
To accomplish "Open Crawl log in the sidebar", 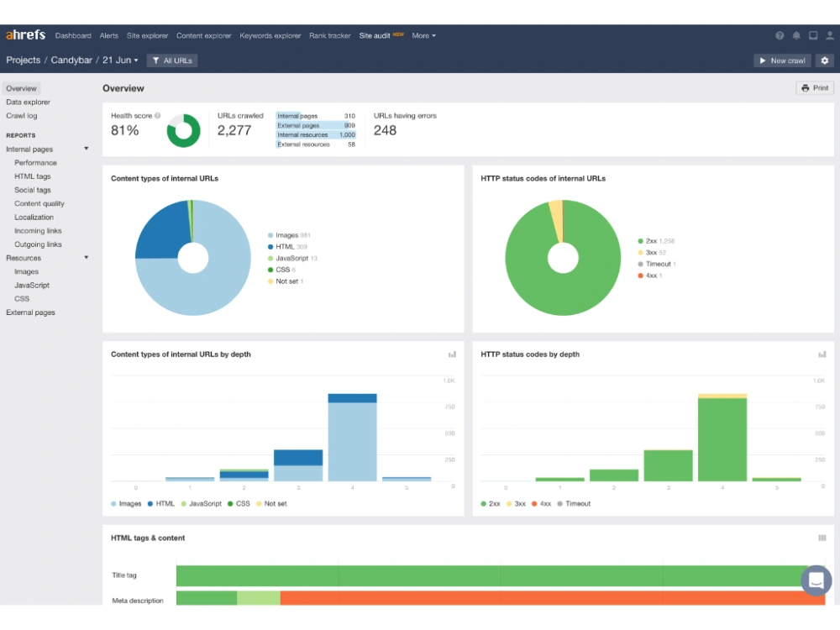I will coord(22,115).
